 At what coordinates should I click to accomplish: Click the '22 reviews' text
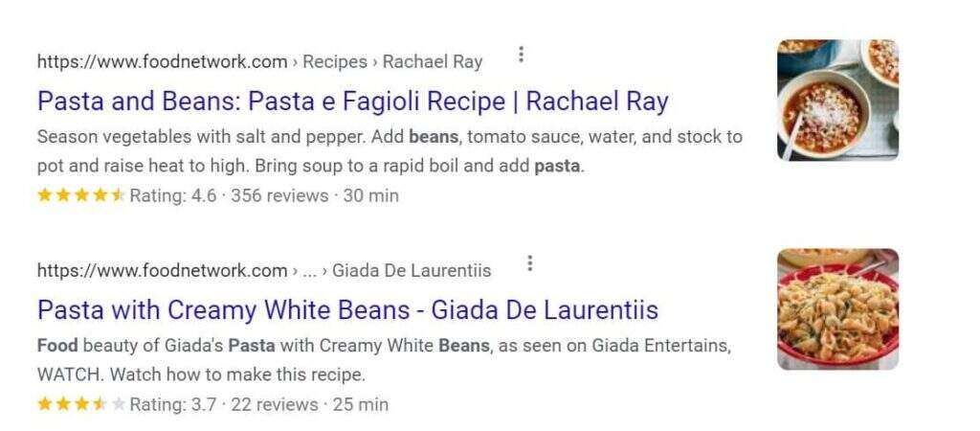pyautogui.click(x=275, y=404)
